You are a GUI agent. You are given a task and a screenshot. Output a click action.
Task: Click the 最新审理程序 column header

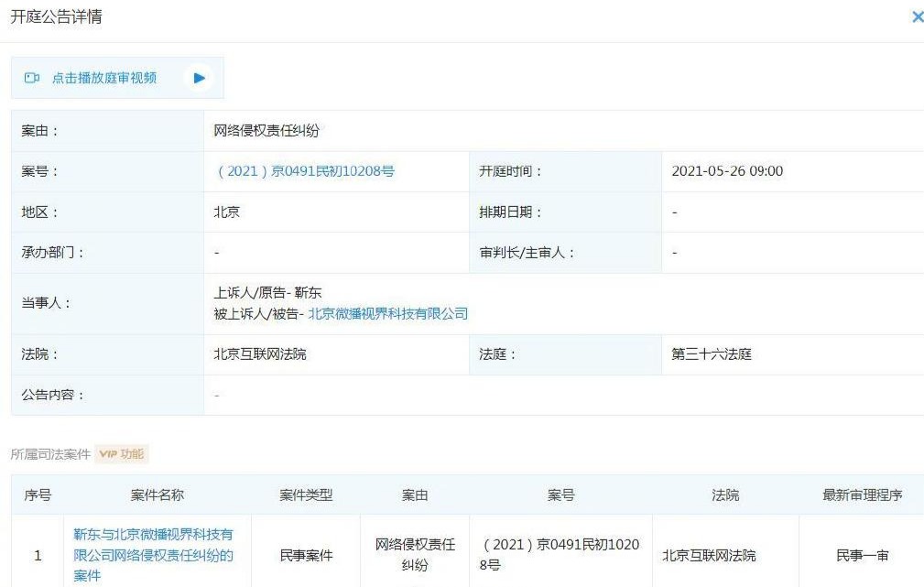click(x=863, y=495)
